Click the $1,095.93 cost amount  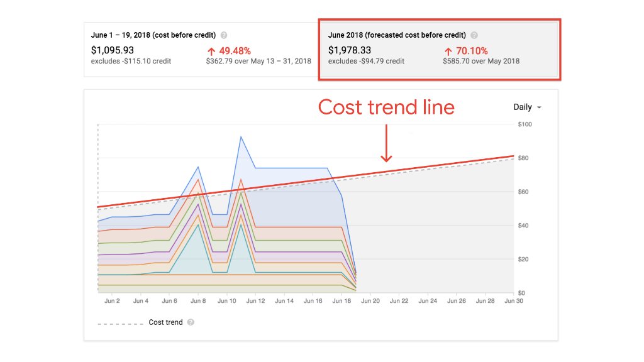click(113, 50)
